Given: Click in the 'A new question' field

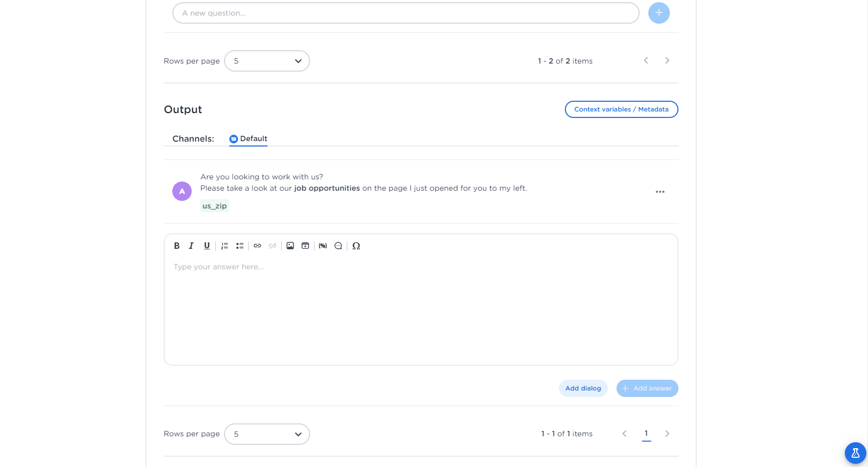Looking at the screenshot, I should coord(405,13).
